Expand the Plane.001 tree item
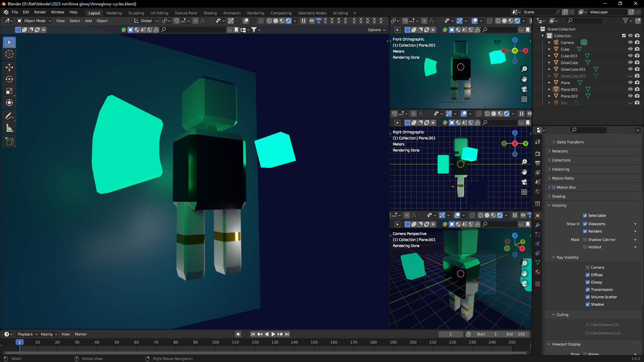This screenshot has height=362, width=644. point(549,89)
